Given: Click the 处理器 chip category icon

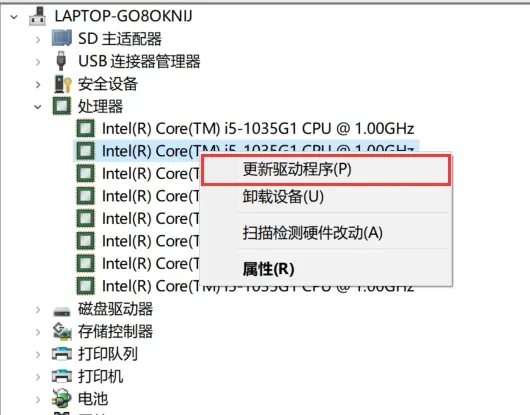Looking at the screenshot, I should [x=62, y=106].
